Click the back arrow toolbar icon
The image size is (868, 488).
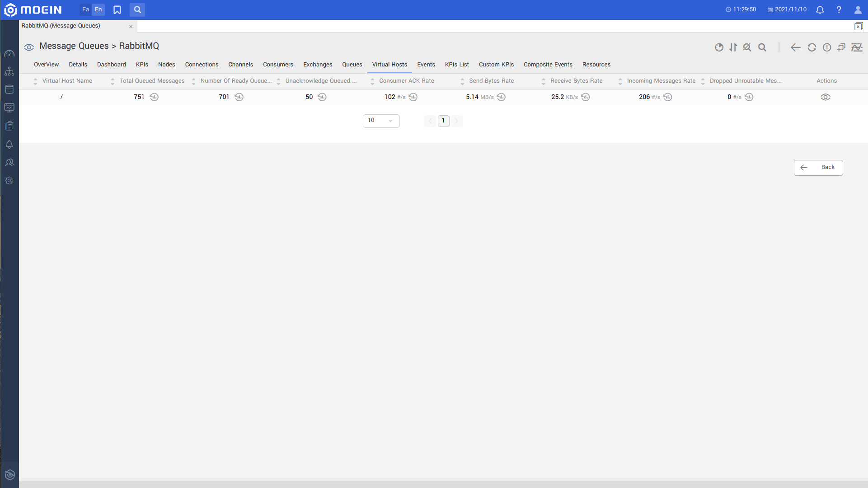796,47
